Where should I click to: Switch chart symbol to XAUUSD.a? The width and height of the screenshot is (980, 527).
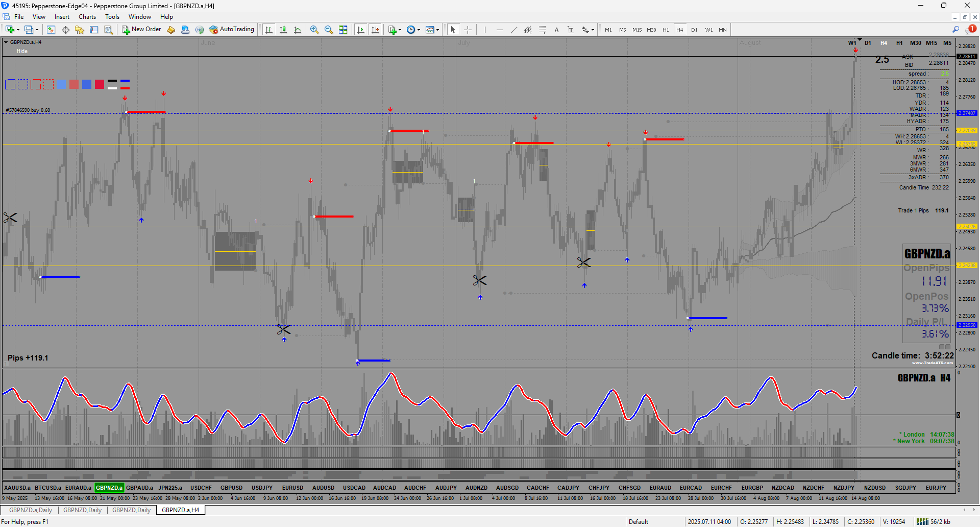[17, 488]
